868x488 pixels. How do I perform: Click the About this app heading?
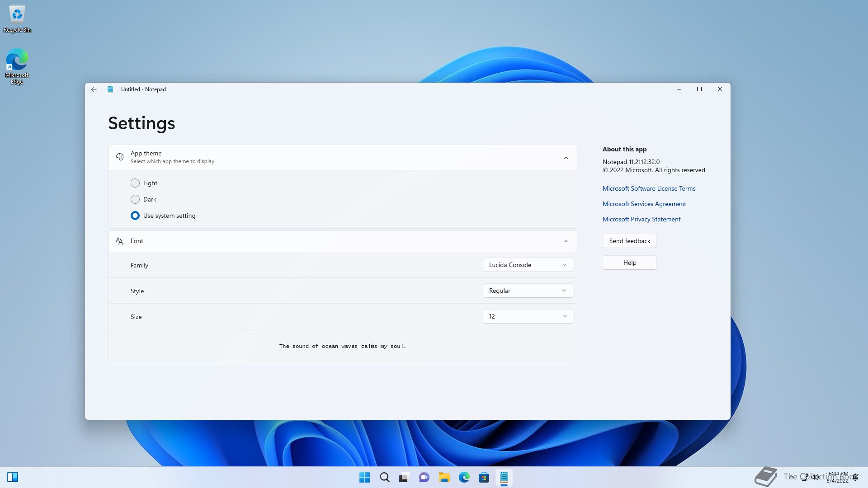coord(624,149)
